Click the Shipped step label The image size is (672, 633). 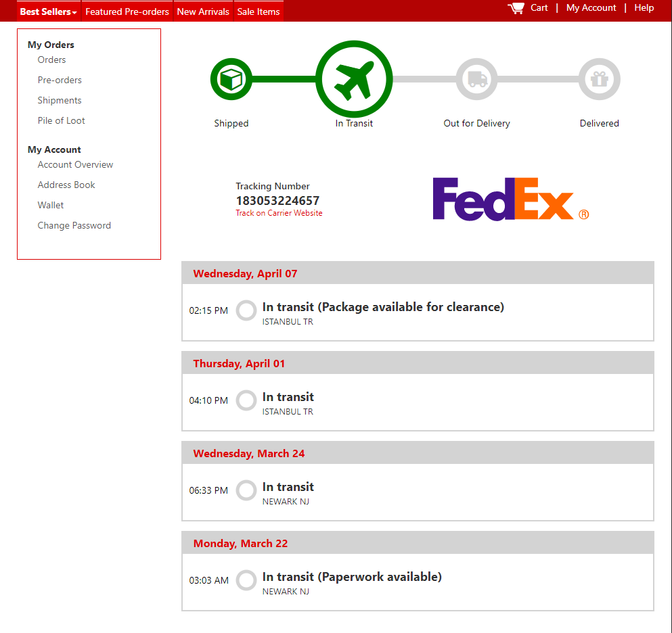[231, 123]
